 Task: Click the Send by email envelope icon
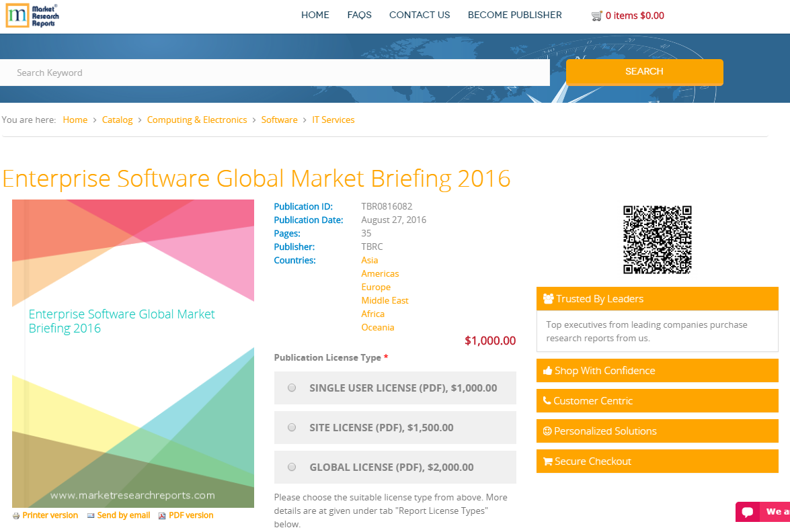(90, 515)
